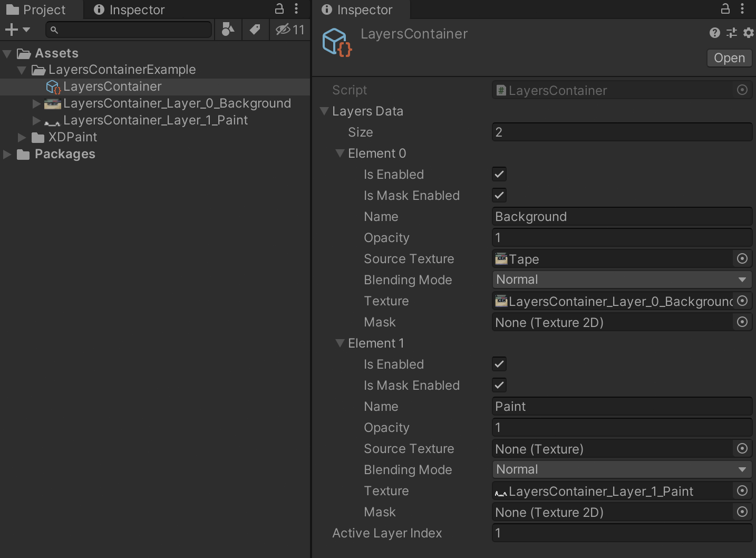The image size is (756, 558).
Task: Open right Inspector three-dot options menu
Action: pos(742,9)
